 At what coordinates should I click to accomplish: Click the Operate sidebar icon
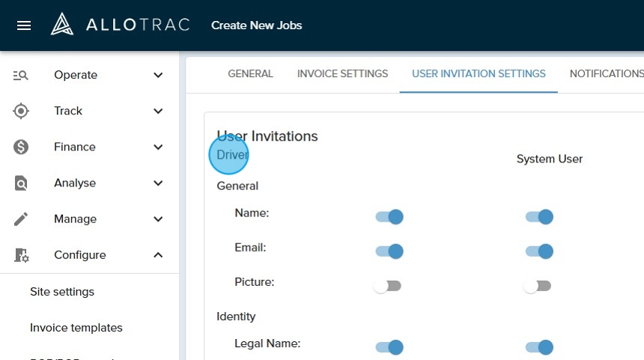tap(21, 75)
